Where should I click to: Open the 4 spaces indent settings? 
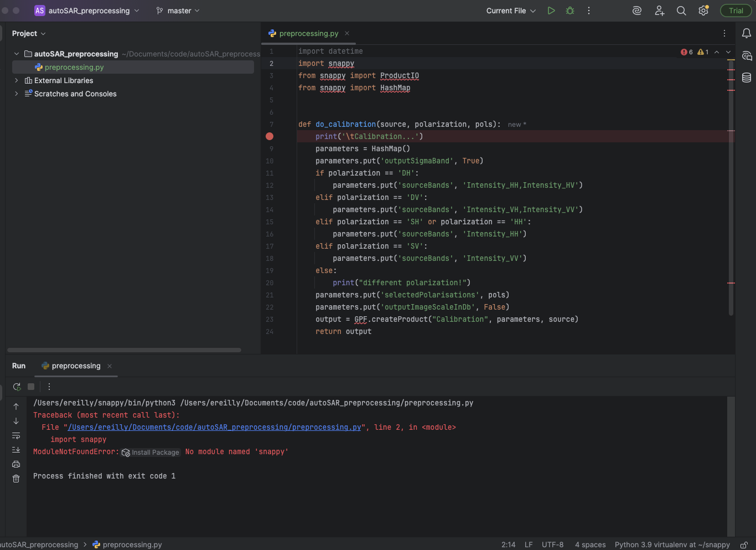[x=591, y=545]
